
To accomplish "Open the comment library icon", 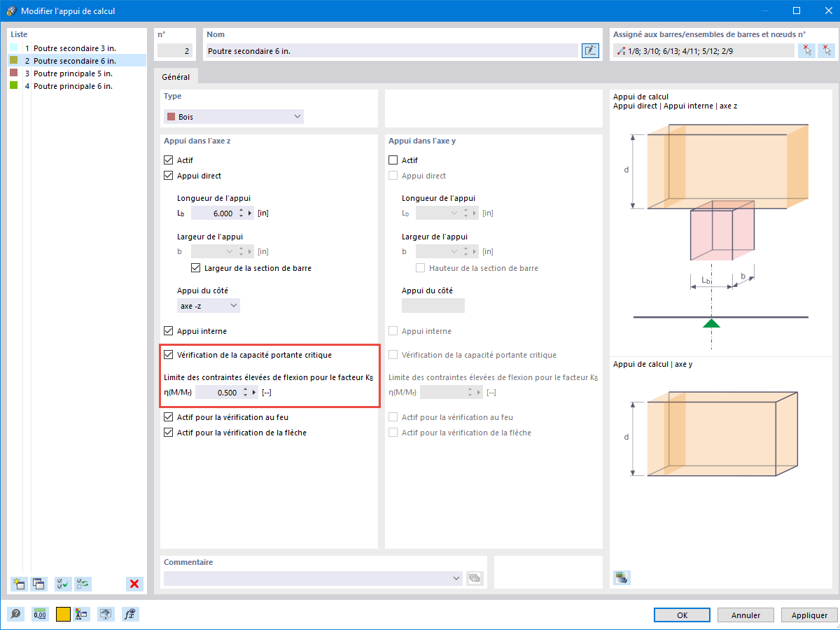I will 475,578.
